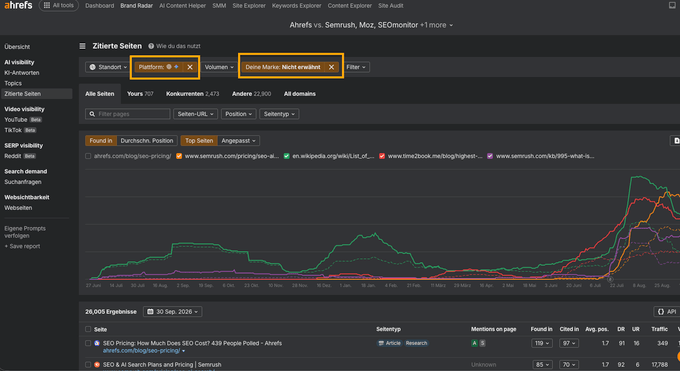Open the ahrefs.com/blog/seo-pricing/ URL link

(141, 351)
